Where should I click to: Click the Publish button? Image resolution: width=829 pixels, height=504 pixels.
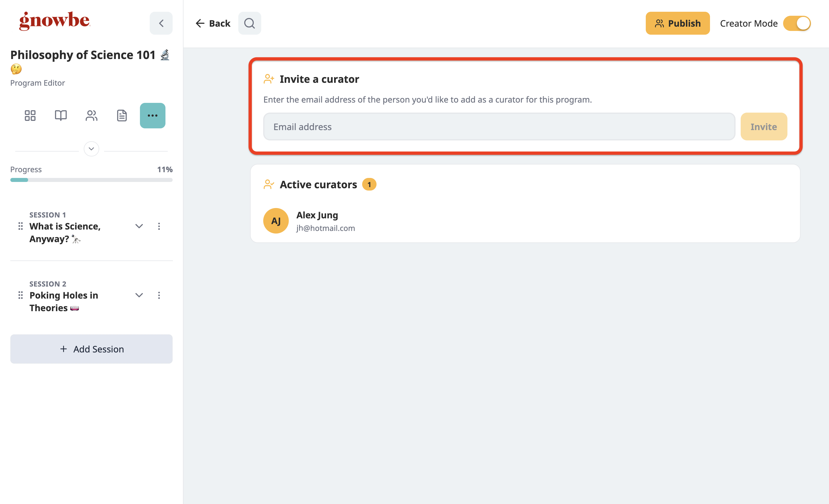(x=678, y=23)
